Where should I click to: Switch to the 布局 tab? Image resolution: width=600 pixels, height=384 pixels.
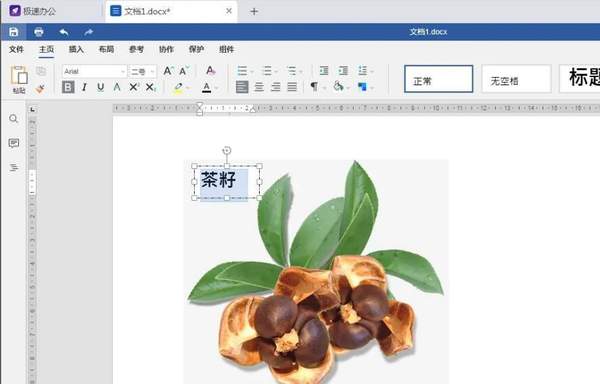(106, 49)
